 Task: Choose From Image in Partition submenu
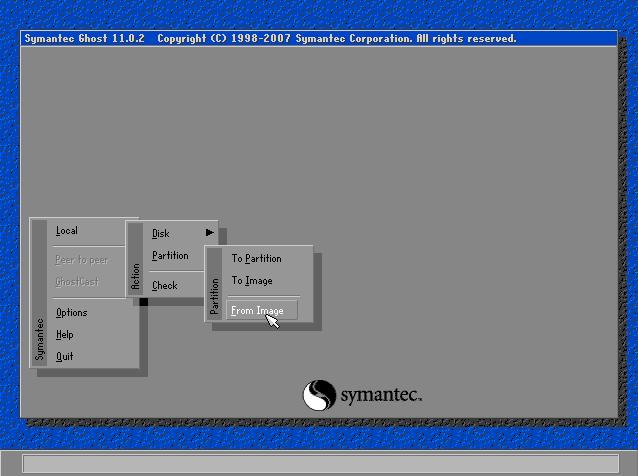(262, 310)
